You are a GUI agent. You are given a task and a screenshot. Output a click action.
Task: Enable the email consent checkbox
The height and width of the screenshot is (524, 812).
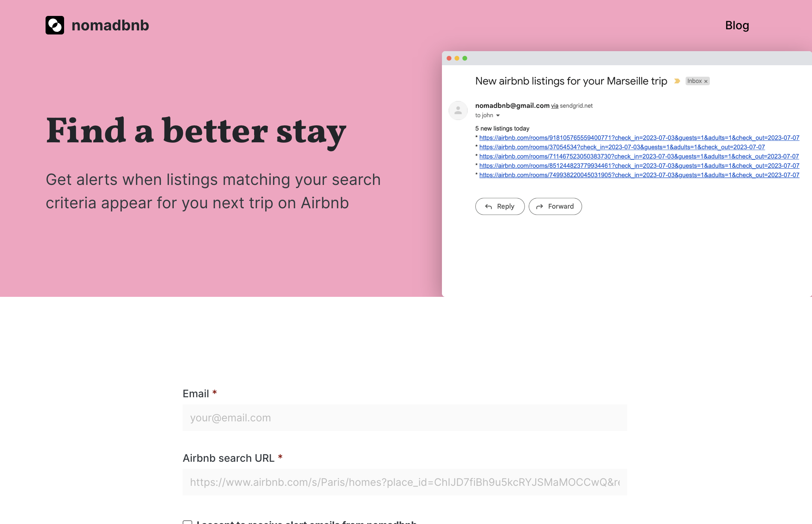click(x=187, y=522)
